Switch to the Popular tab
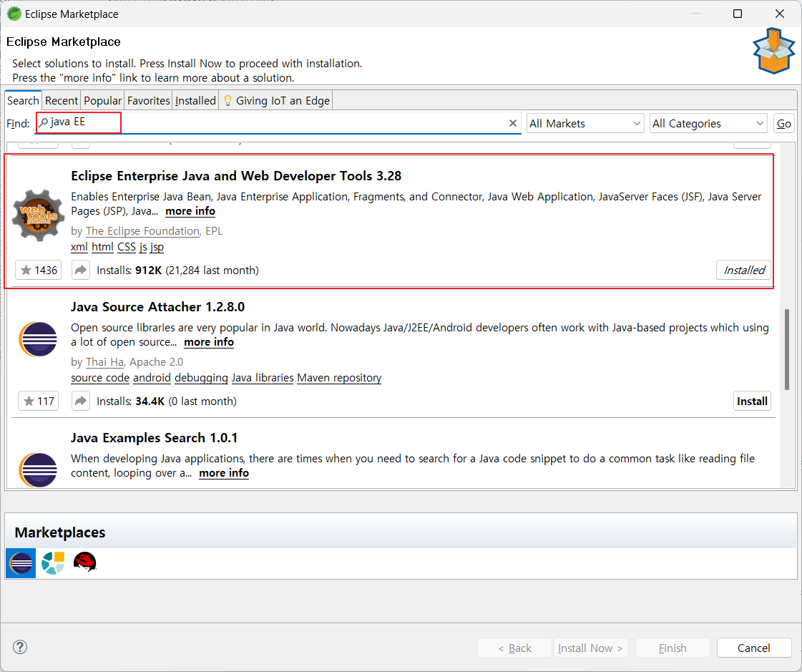 (103, 101)
